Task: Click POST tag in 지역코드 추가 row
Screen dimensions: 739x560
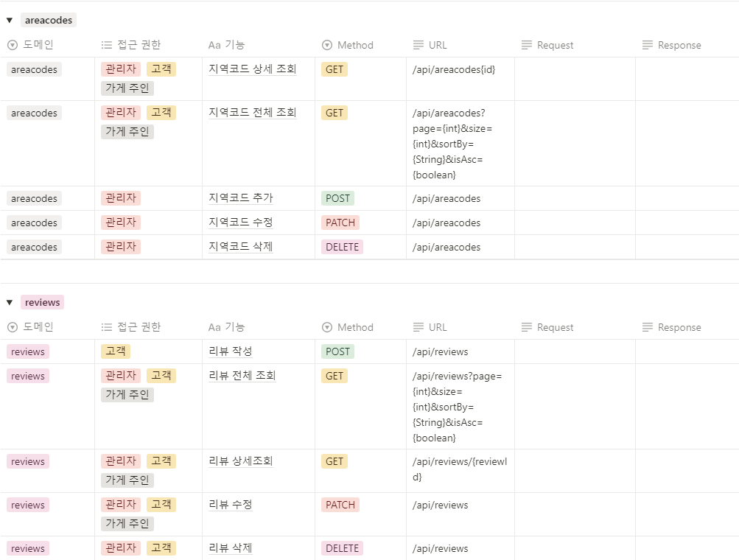Action: 338,198
